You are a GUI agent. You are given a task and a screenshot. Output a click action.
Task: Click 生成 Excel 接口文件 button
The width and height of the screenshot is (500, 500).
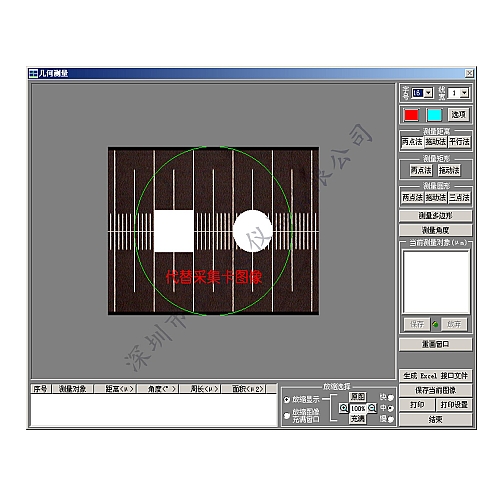tap(435, 376)
